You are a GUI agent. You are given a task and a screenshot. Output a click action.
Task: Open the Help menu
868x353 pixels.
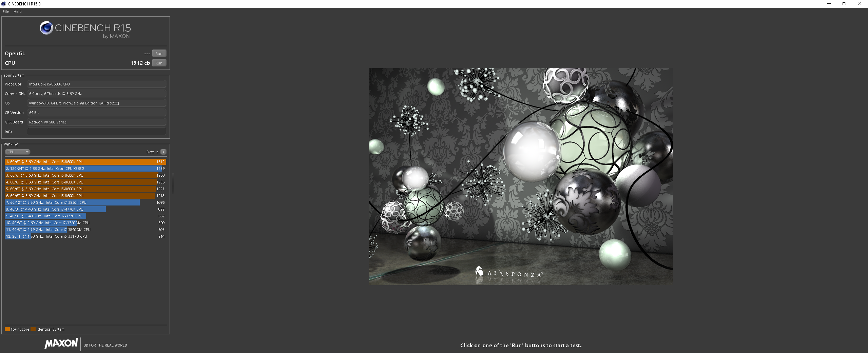18,12
